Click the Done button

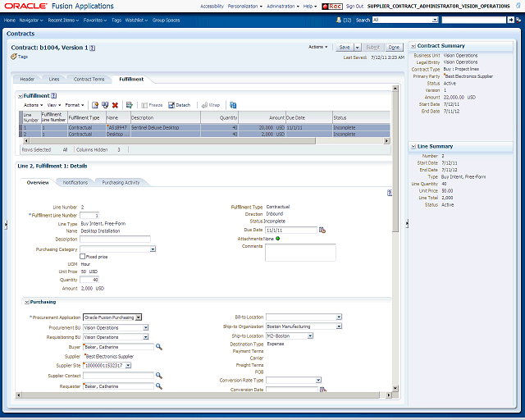pyautogui.click(x=394, y=48)
